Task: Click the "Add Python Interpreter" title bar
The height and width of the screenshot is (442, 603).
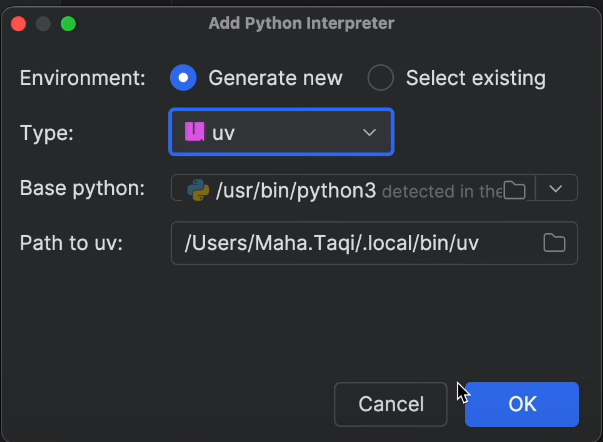Action: [301, 23]
